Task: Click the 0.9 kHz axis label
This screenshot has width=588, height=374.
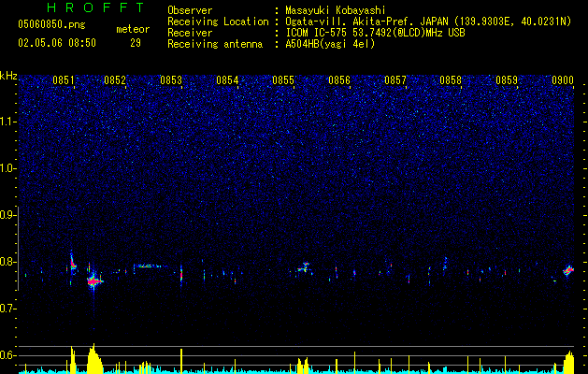Action: pos(8,215)
